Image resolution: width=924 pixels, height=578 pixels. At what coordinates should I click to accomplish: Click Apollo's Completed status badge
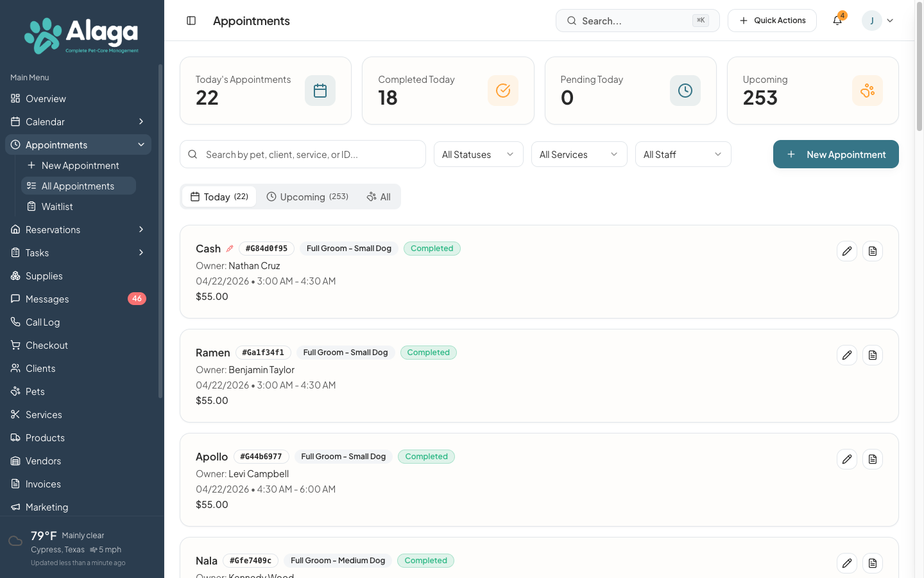coord(426,457)
